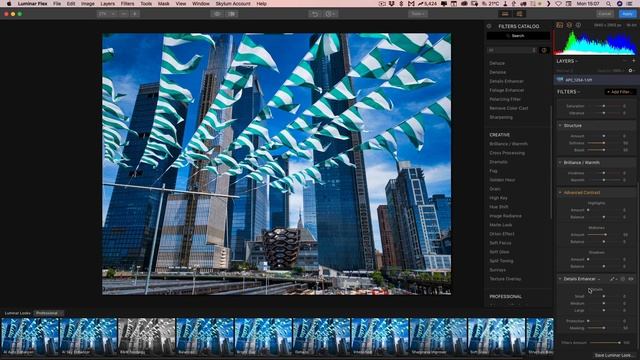Choose Split Toning in the catalog
The height and width of the screenshot is (360, 640).
[501, 261]
